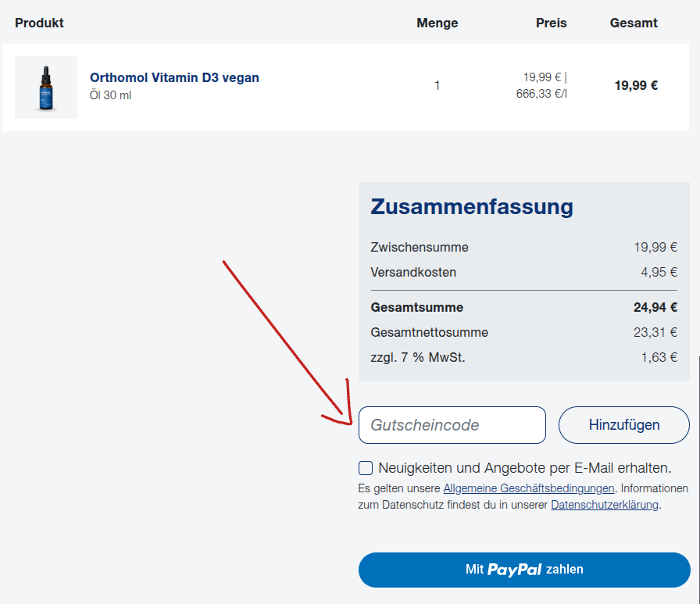Click the Gesamtnettosumme label
The height and width of the screenshot is (604, 700).
click(429, 333)
